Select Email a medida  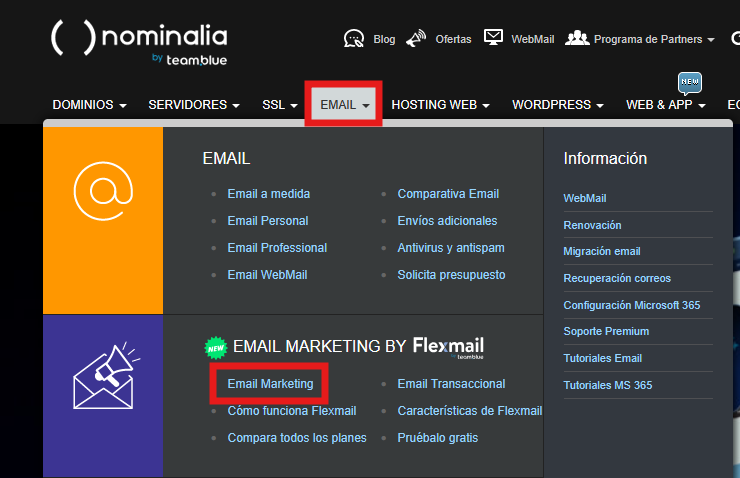269,194
